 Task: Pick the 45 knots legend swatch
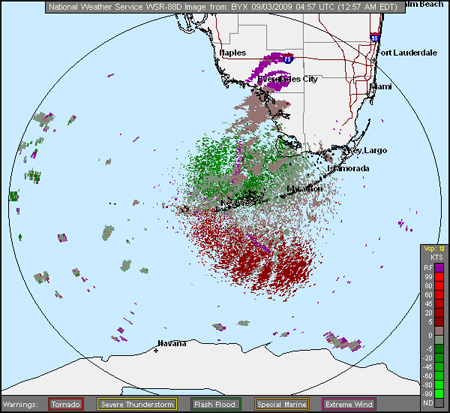pyautogui.click(x=439, y=304)
